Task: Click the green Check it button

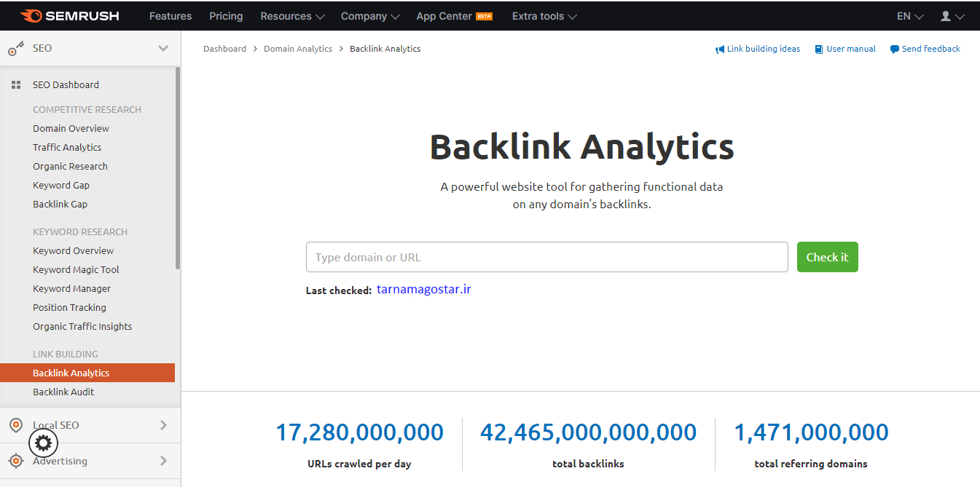Action: click(x=827, y=257)
